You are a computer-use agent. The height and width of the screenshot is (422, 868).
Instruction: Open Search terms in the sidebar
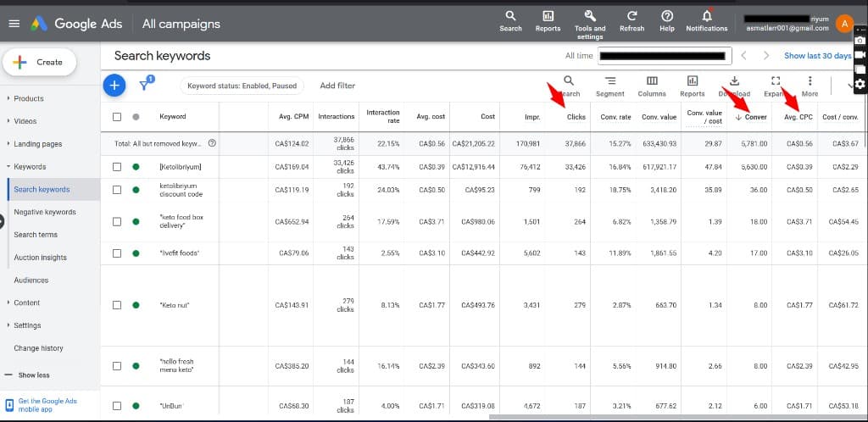pyautogui.click(x=36, y=235)
